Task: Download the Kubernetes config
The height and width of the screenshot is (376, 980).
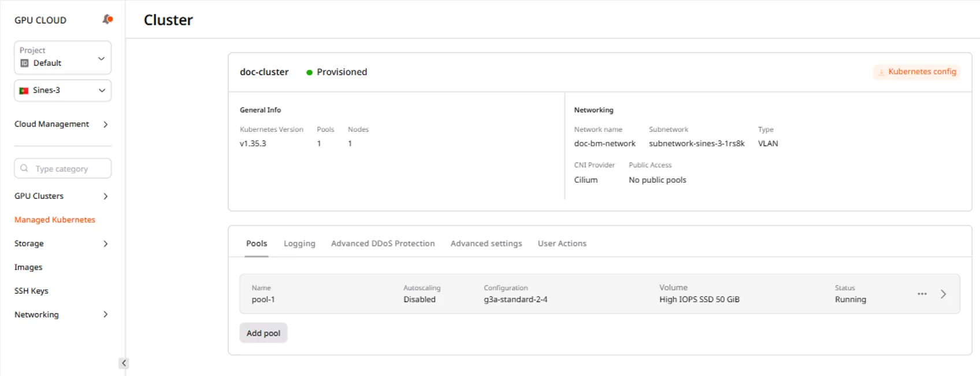Action: click(x=916, y=72)
